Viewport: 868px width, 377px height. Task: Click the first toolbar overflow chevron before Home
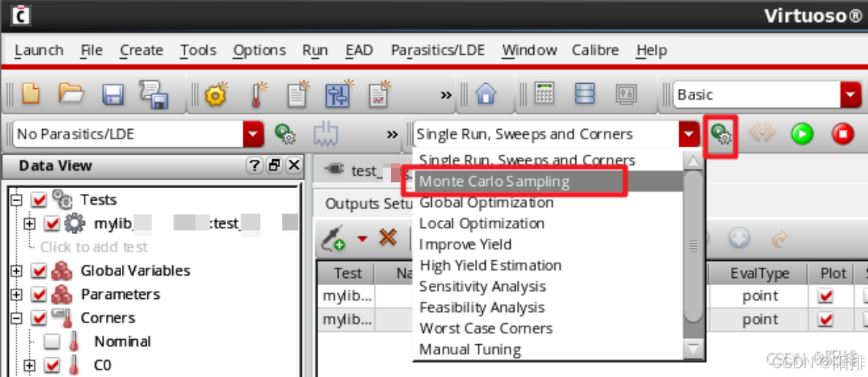click(446, 95)
